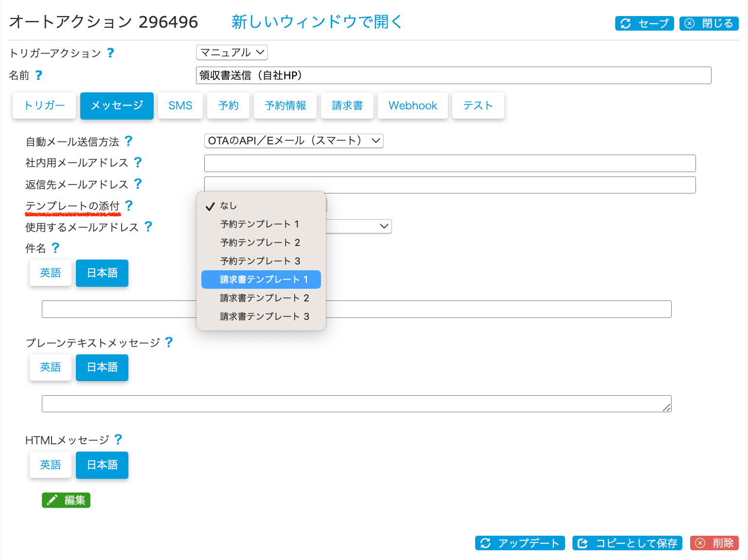Switch to the Webhook tab
748x560 pixels.
tap(413, 105)
